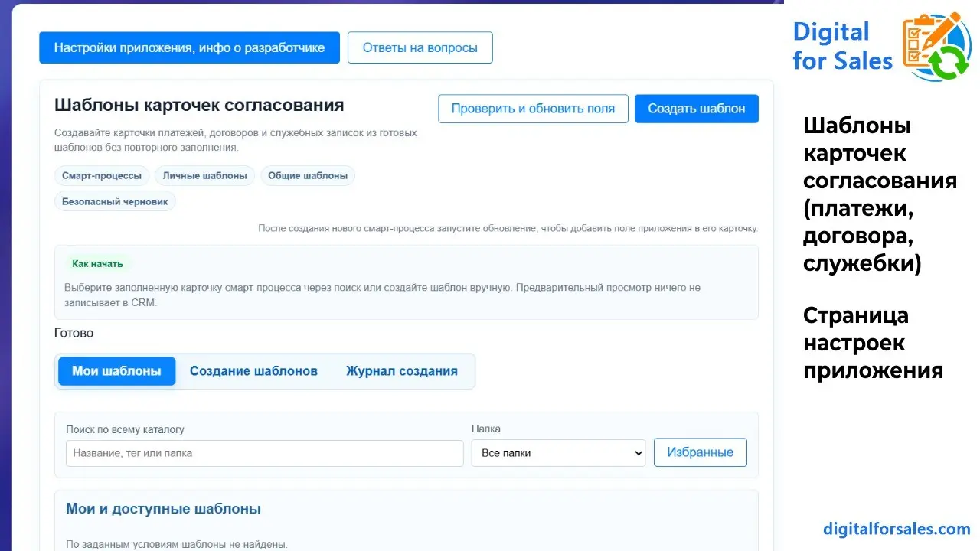Viewport: 980px width, 551px height.
Task: Click the 'Мои и доступные шаблоны' heading
Action: (163, 509)
